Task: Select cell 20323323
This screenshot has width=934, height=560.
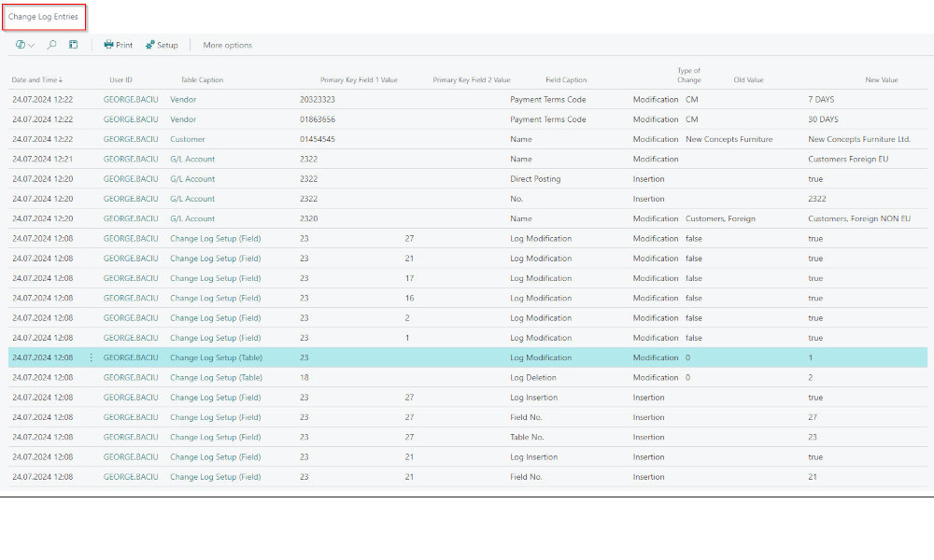Action: click(x=318, y=99)
